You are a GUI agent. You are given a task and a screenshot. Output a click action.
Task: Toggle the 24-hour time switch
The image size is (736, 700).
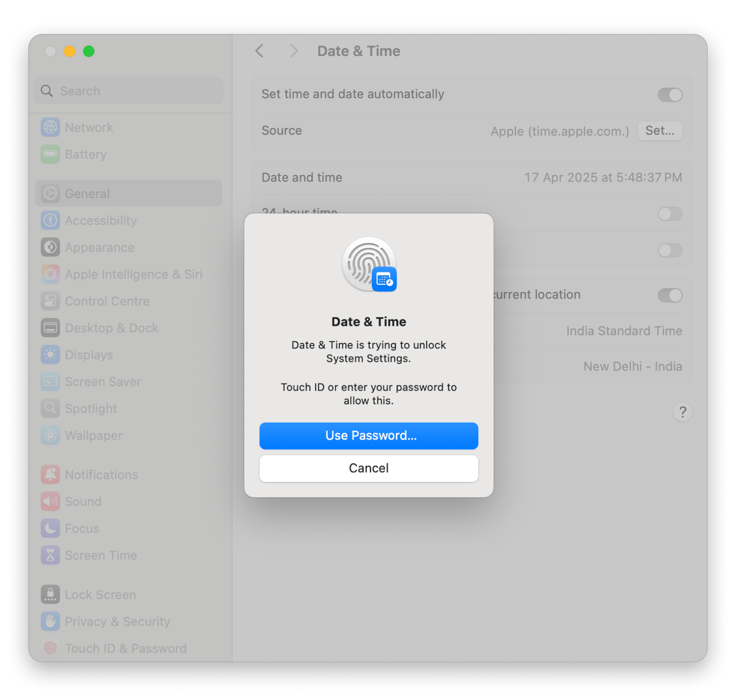[x=669, y=214]
